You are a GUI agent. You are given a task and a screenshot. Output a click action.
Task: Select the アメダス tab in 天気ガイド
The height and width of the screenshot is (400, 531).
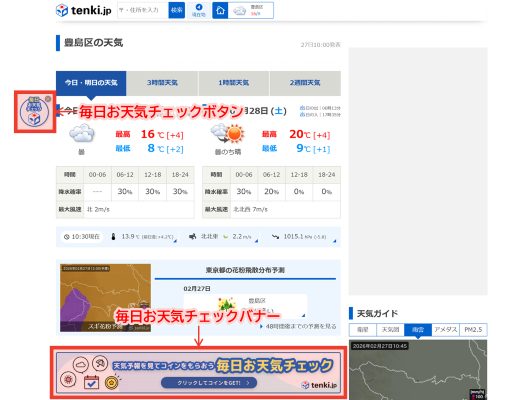click(x=446, y=330)
